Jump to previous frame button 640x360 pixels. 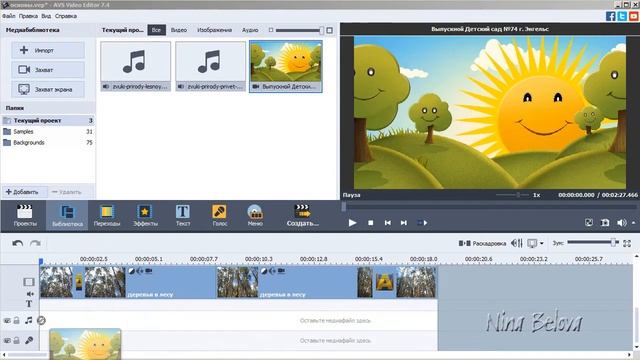pyautogui.click(x=387, y=223)
